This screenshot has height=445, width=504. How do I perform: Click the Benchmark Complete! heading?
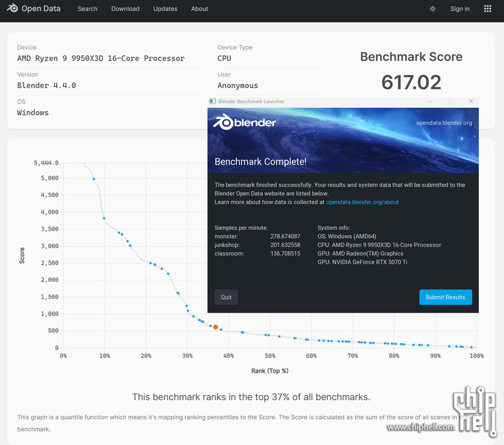point(260,161)
